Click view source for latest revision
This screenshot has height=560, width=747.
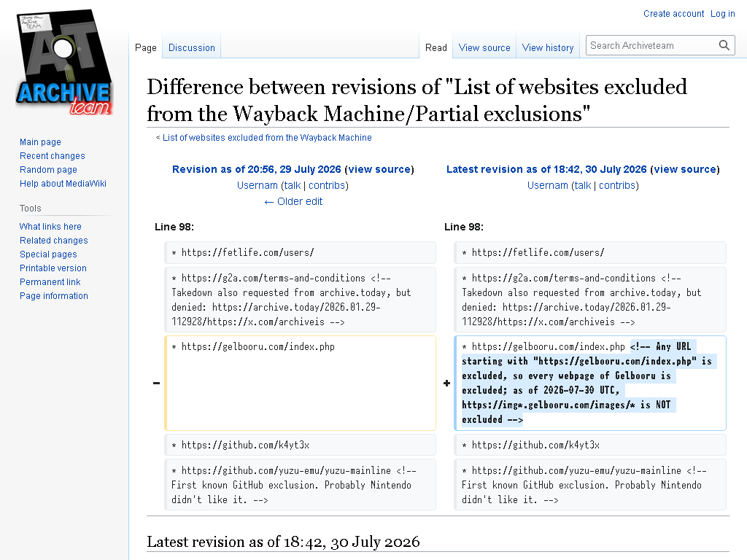coord(685,169)
